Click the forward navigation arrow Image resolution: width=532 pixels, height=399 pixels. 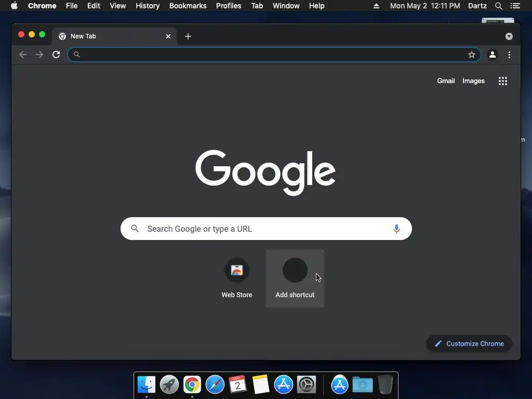tap(39, 55)
